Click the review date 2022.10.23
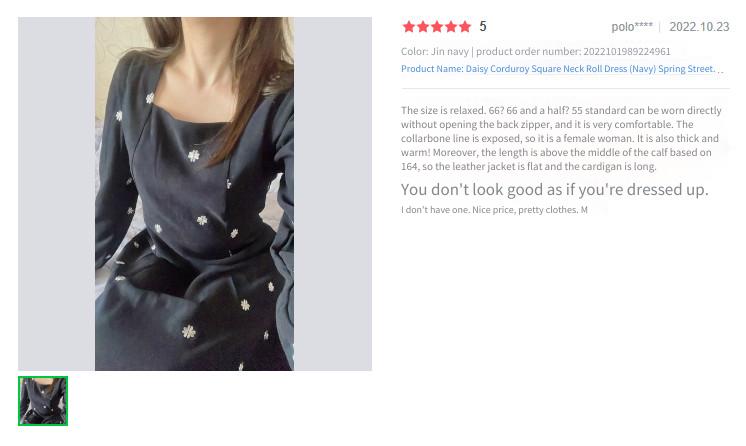The width and height of the screenshot is (746, 446). 699,27
